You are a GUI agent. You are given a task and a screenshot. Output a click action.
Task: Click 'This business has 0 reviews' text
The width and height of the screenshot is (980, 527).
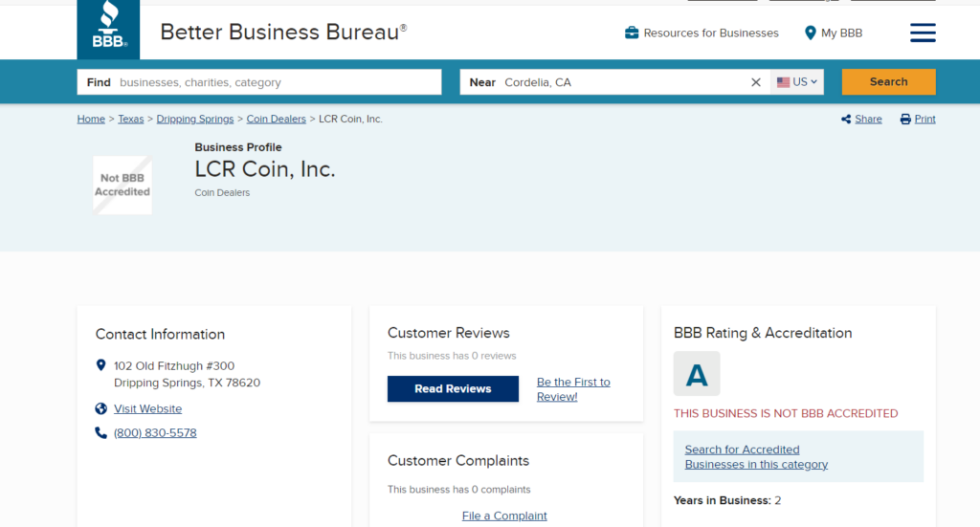pos(452,356)
